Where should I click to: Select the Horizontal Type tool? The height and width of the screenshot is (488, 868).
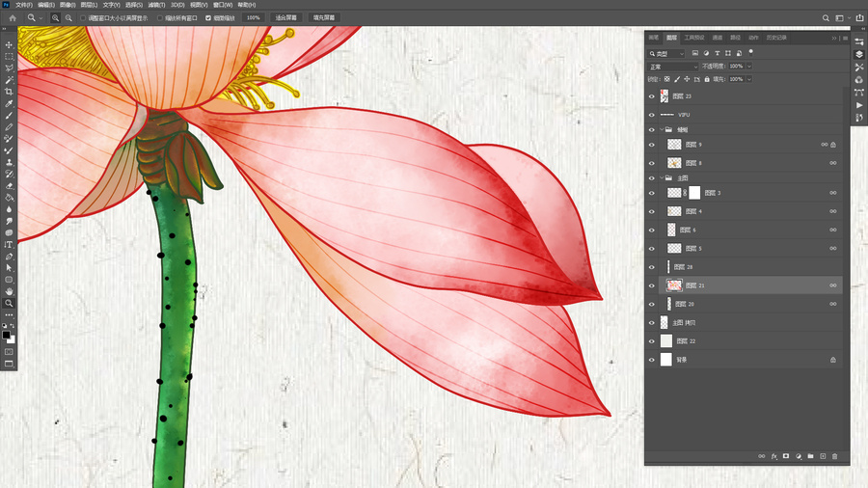9,245
